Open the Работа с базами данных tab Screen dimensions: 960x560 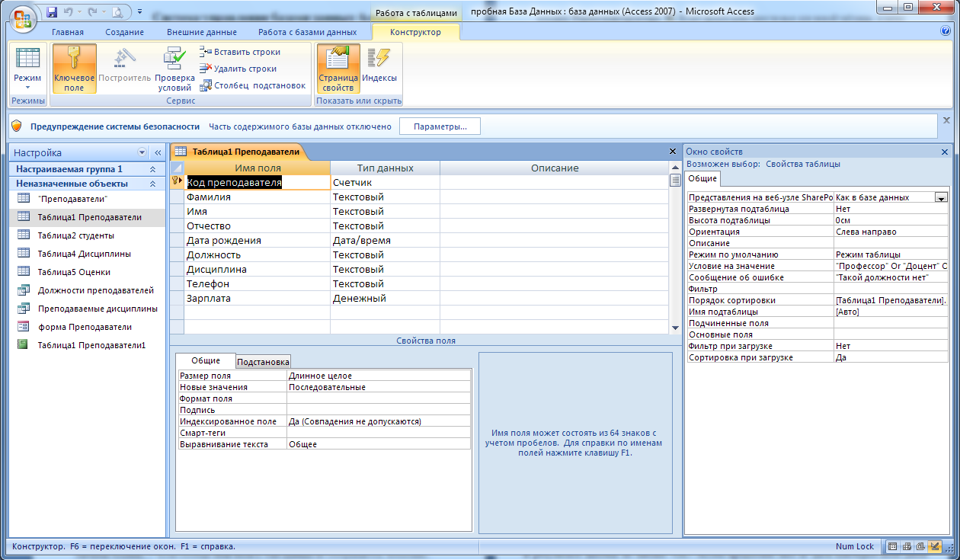[x=307, y=32]
